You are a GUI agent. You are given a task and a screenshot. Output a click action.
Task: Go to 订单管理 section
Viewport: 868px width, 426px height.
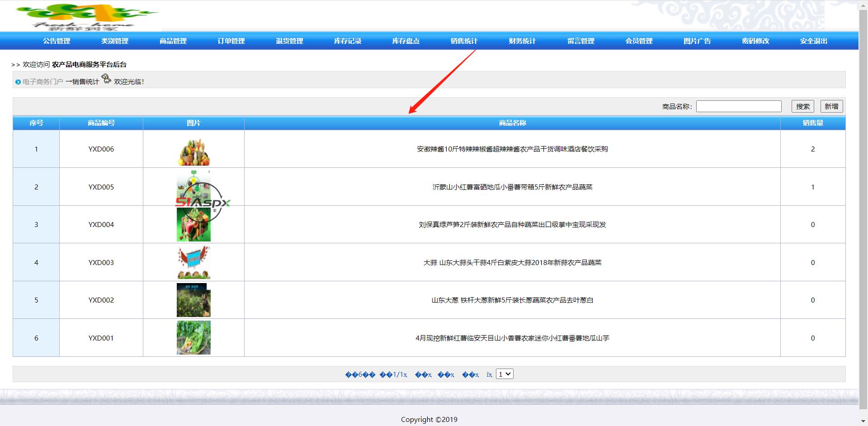[231, 41]
